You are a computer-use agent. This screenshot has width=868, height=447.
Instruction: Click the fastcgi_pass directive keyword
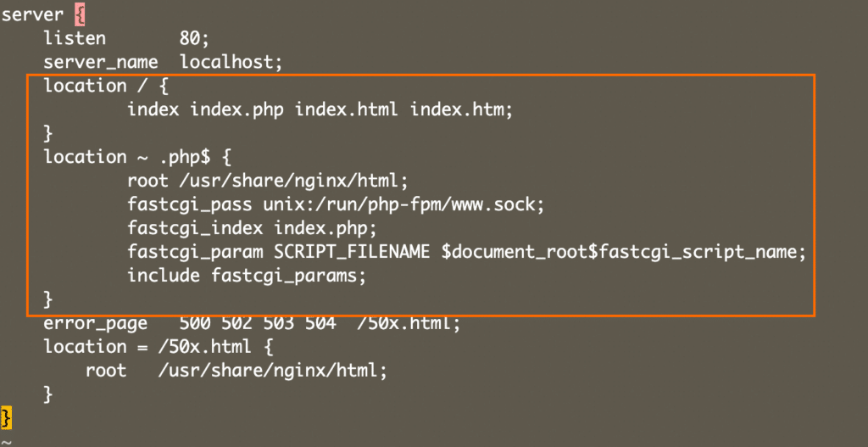tap(190, 205)
